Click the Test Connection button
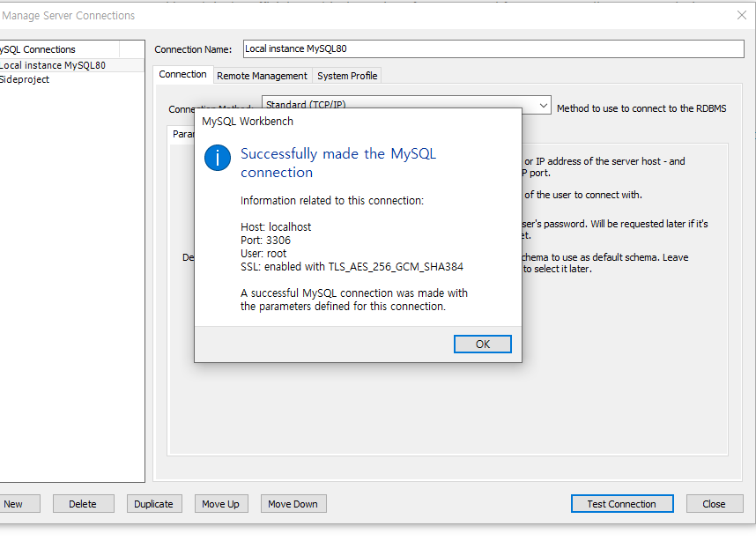Image resolution: width=756 pixels, height=541 pixels. pos(622,504)
